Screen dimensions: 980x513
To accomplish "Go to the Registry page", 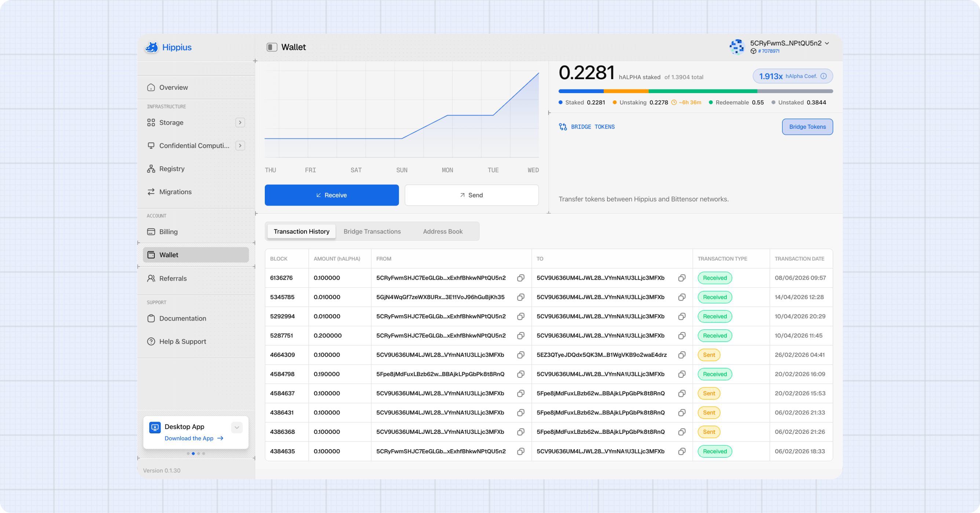I will (x=195, y=169).
